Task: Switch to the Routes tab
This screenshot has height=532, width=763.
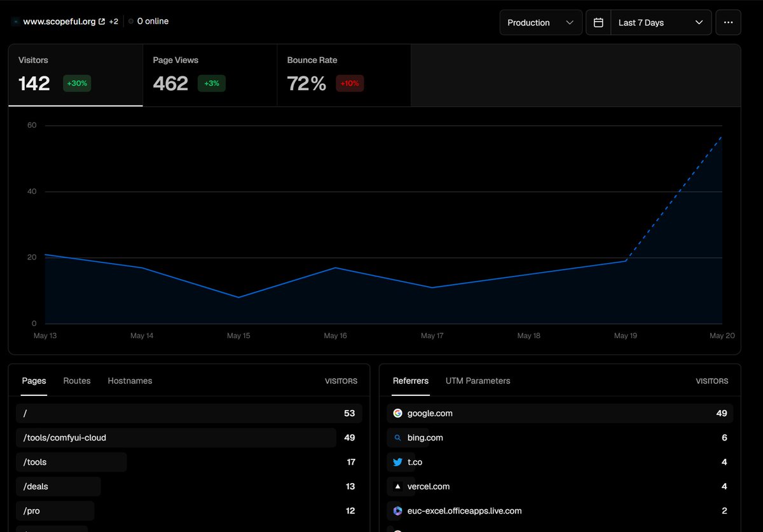Action: 77,381
